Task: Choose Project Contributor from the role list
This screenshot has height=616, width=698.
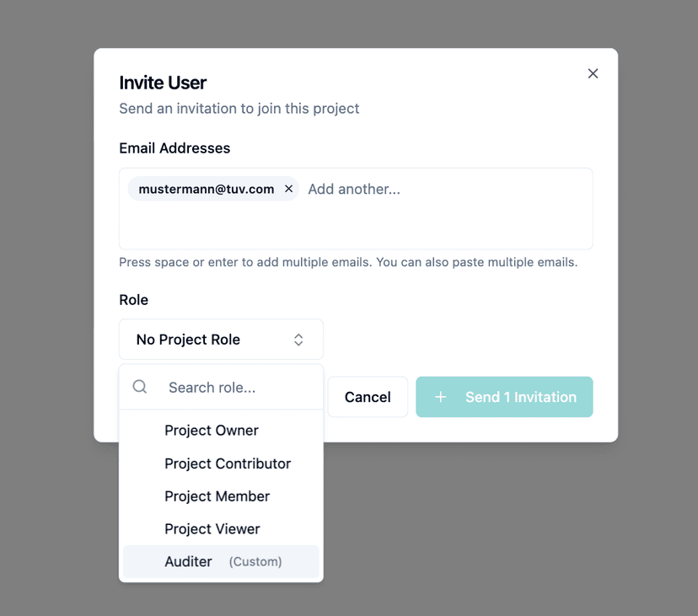Action: [x=228, y=463]
